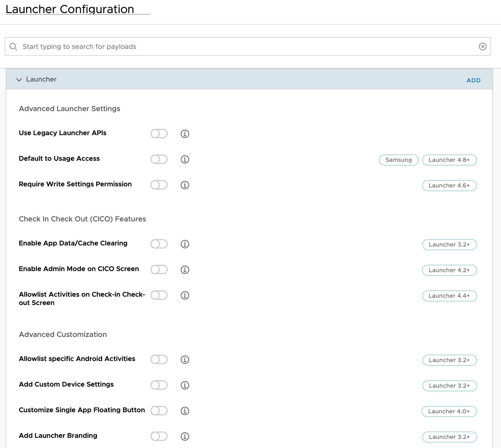Enable the Use Legacy Launcher APIs toggle
Screen dimensions: 501x448
pos(159,134)
